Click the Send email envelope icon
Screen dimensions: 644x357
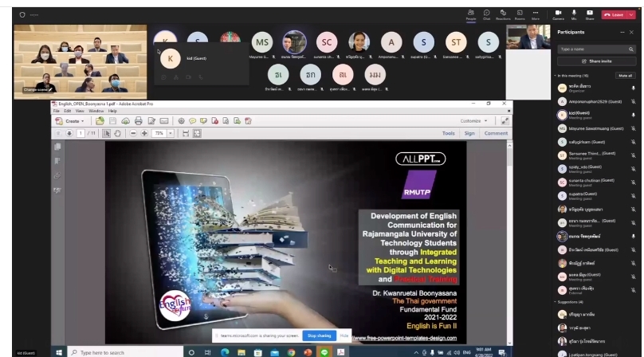tap(164, 121)
